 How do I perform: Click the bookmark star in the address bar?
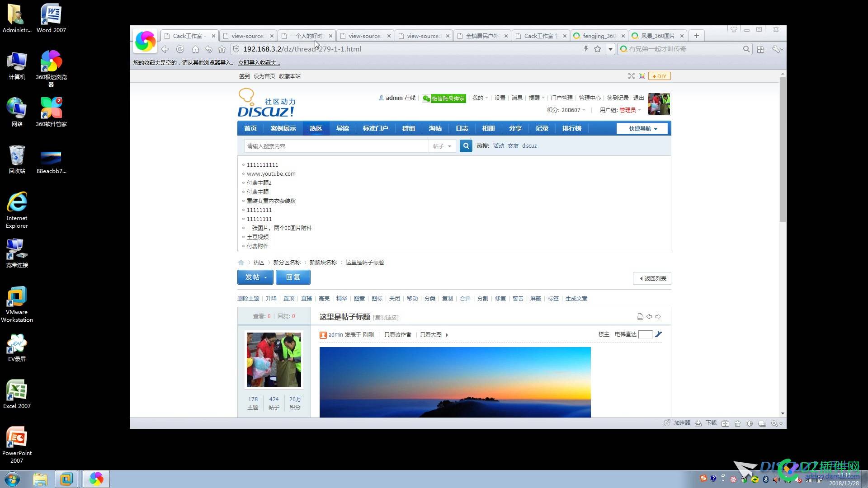[x=598, y=49]
